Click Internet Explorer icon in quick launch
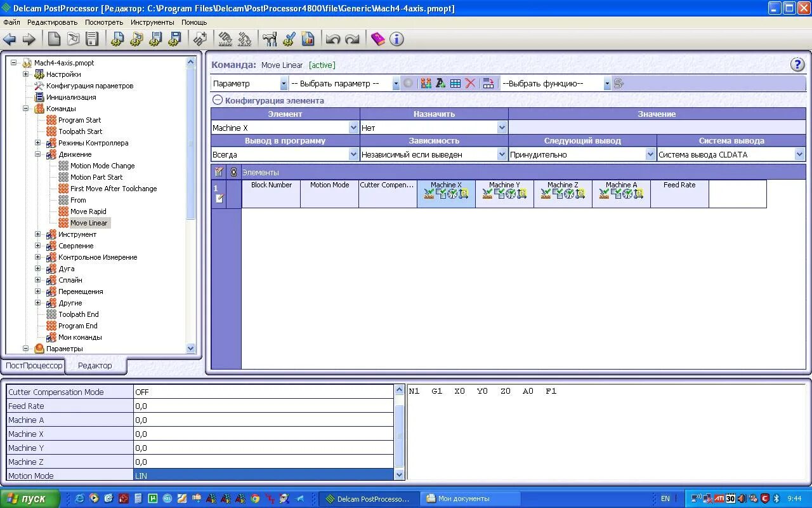Image resolution: width=812 pixels, height=508 pixels. 80,499
